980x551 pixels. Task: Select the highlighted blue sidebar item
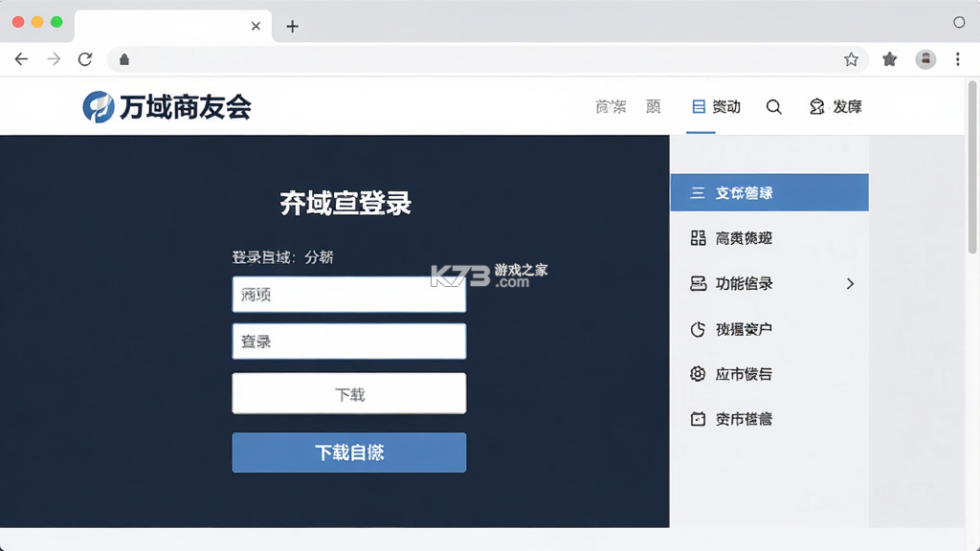[x=769, y=192]
